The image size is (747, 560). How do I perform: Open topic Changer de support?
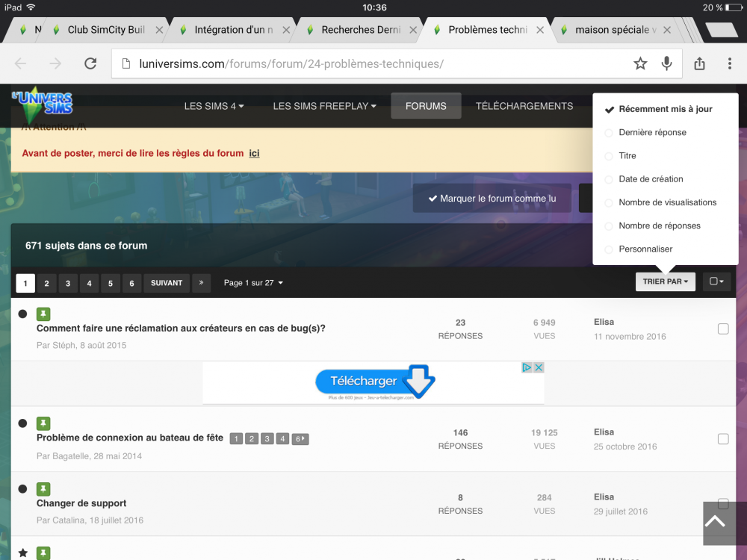[81, 503]
